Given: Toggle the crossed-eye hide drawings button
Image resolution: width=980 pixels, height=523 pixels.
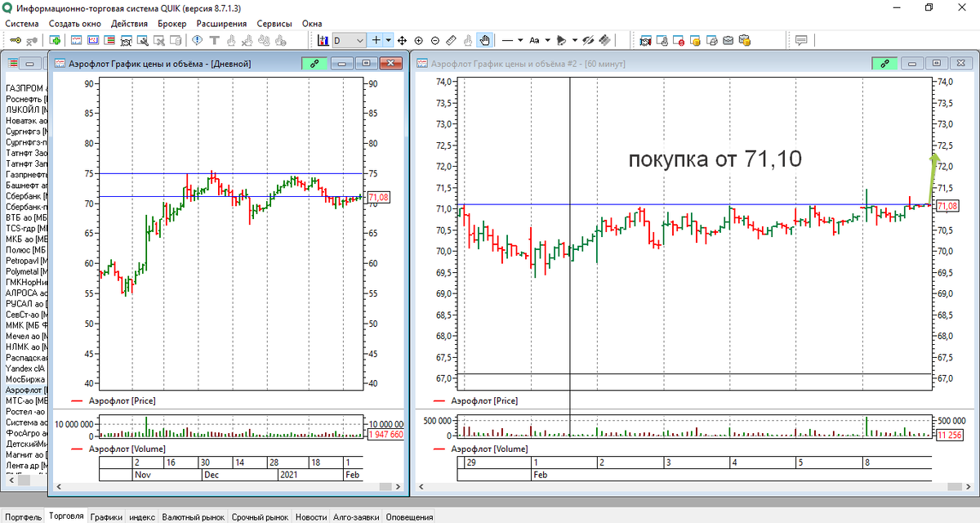Looking at the screenshot, I should [x=587, y=40].
